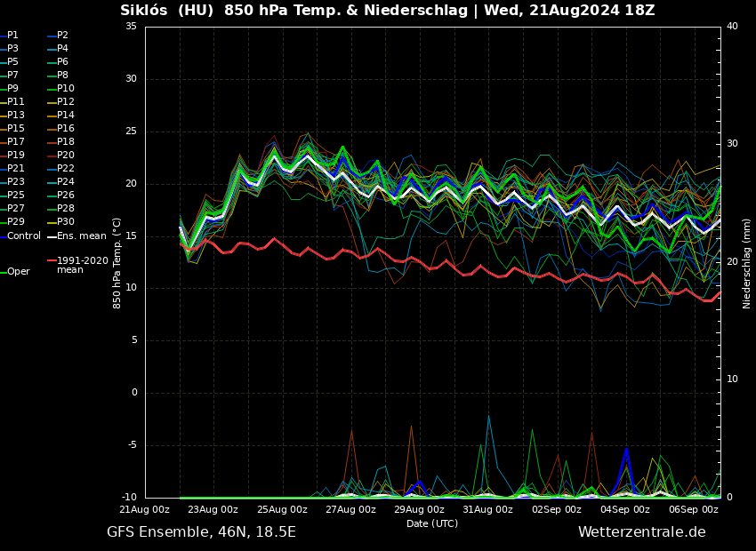
Task: Click the GFS Ensemble, 46N, 18.5E caption
Action: pyautogui.click(x=201, y=532)
